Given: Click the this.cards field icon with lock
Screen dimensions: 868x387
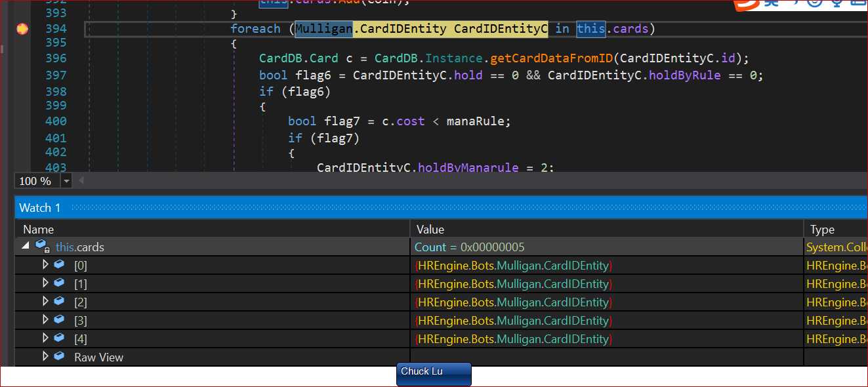Looking at the screenshot, I should pyautogui.click(x=43, y=246).
